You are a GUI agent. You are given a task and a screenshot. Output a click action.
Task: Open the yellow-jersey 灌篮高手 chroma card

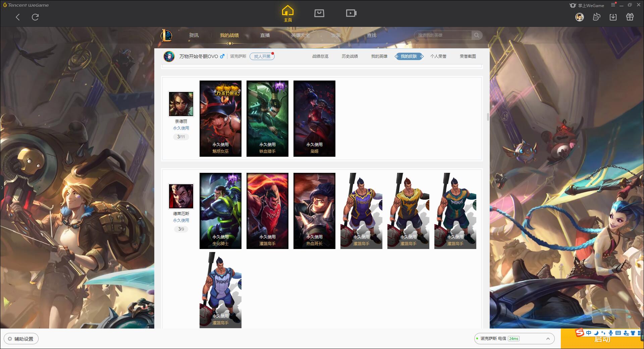coord(408,211)
